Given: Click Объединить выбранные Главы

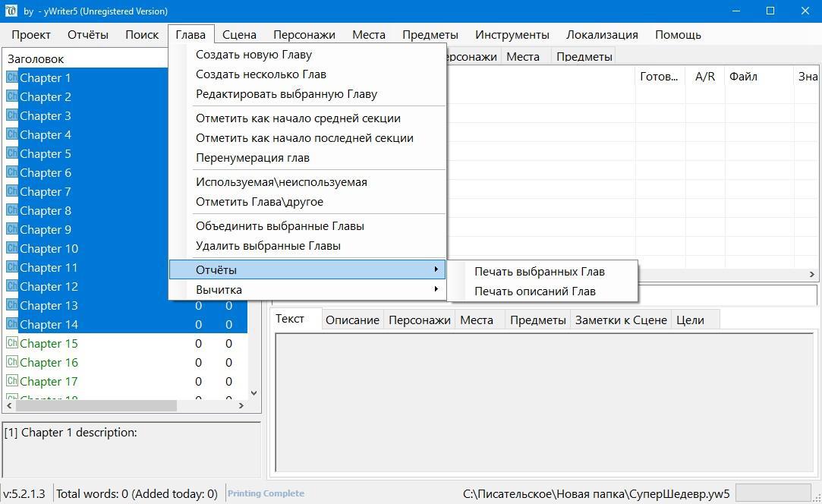Looking at the screenshot, I should (279, 226).
